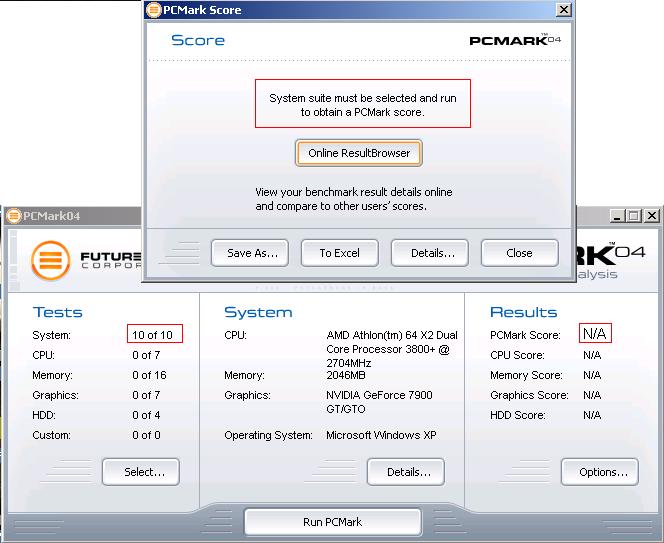
Task: Open System Details button in main window
Action: (406, 472)
